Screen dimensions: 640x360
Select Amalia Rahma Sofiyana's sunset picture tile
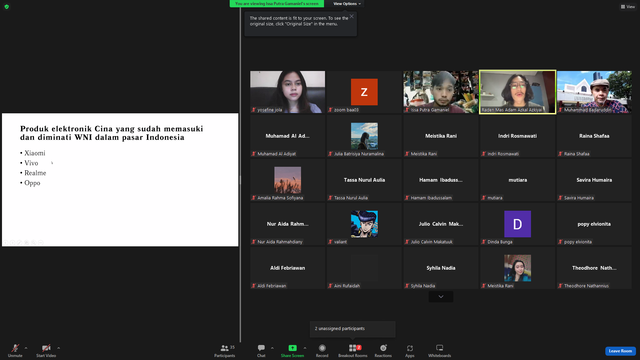coord(288,180)
